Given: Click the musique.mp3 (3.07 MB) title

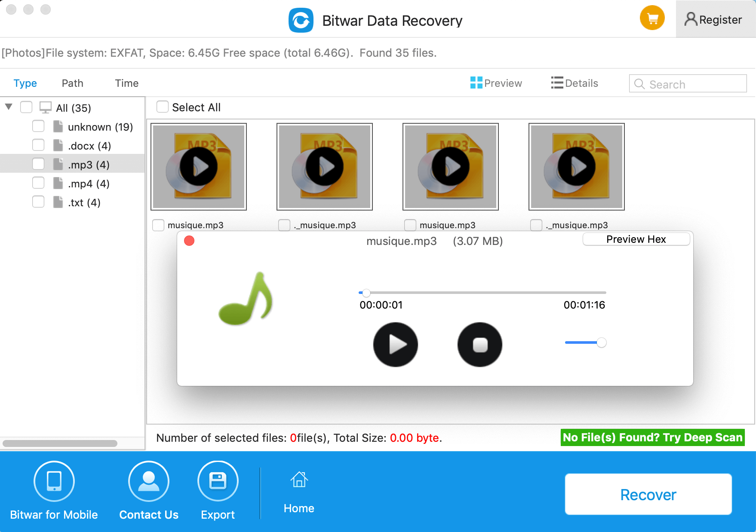Looking at the screenshot, I should click(x=434, y=241).
